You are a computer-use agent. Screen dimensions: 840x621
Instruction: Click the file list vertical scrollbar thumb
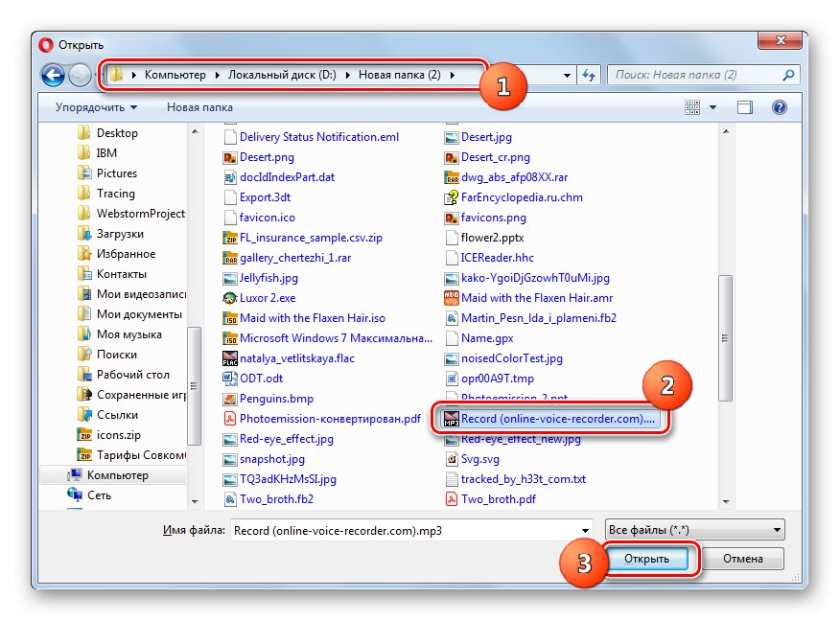[x=725, y=337]
